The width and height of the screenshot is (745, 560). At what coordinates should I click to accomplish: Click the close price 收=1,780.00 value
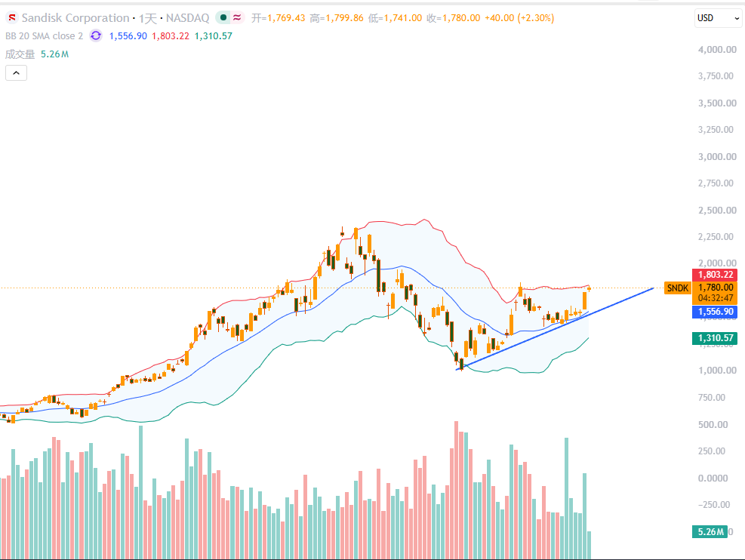pyautogui.click(x=454, y=18)
